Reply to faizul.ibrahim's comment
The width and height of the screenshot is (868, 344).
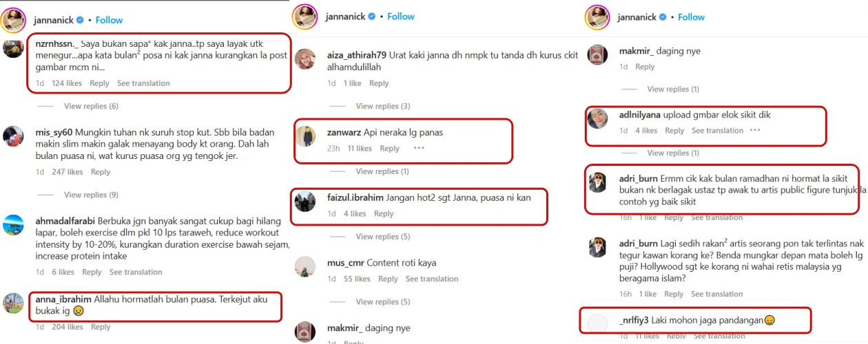pos(384,214)
